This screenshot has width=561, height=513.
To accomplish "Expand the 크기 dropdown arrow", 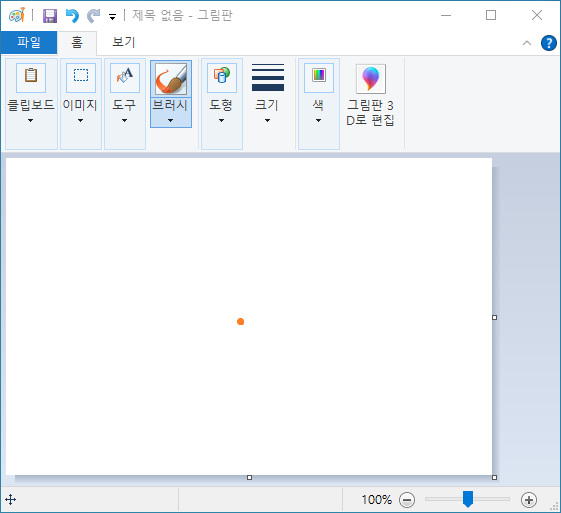I will [267, 121].
